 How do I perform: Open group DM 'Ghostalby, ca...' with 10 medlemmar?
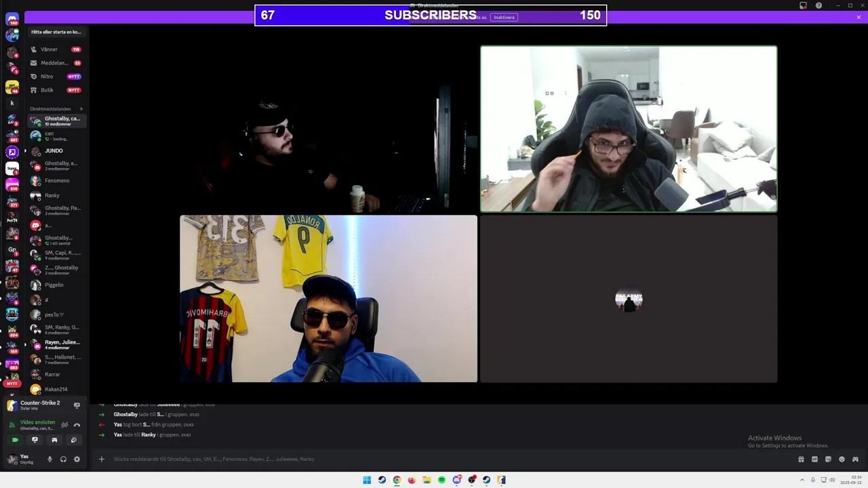[x=56, y=121]
